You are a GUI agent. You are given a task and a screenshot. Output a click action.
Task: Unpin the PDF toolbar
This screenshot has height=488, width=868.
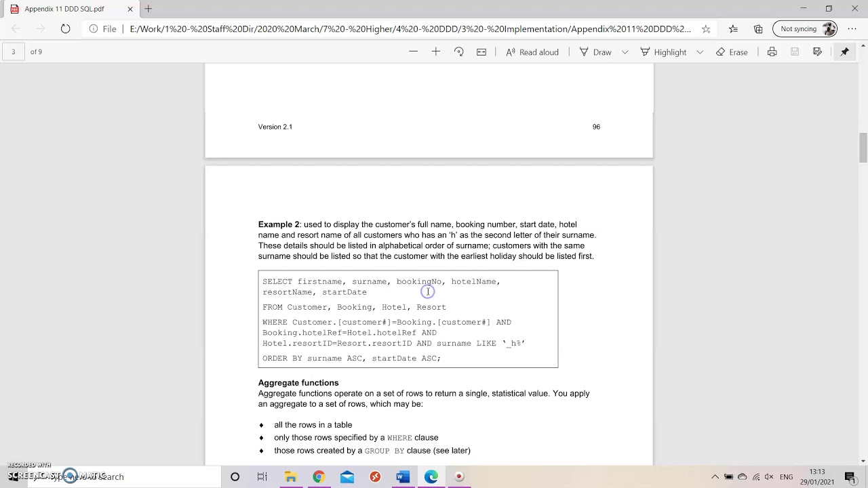point(845,52)
